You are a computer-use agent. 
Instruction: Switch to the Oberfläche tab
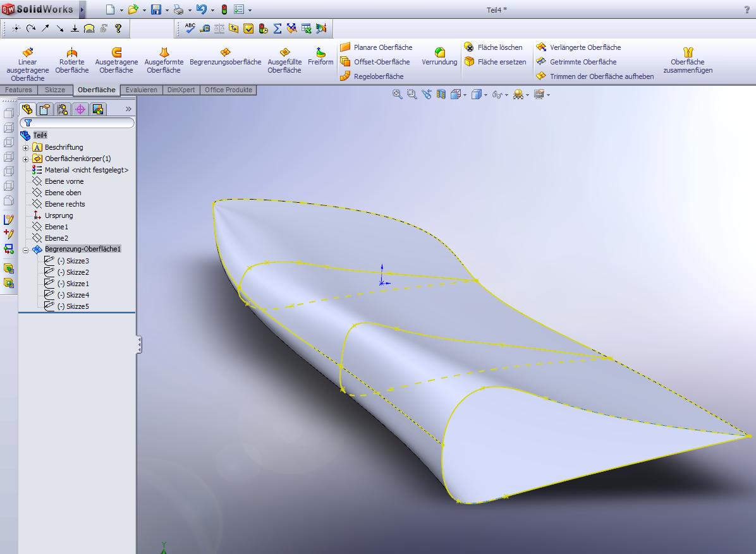click(97, 90)
